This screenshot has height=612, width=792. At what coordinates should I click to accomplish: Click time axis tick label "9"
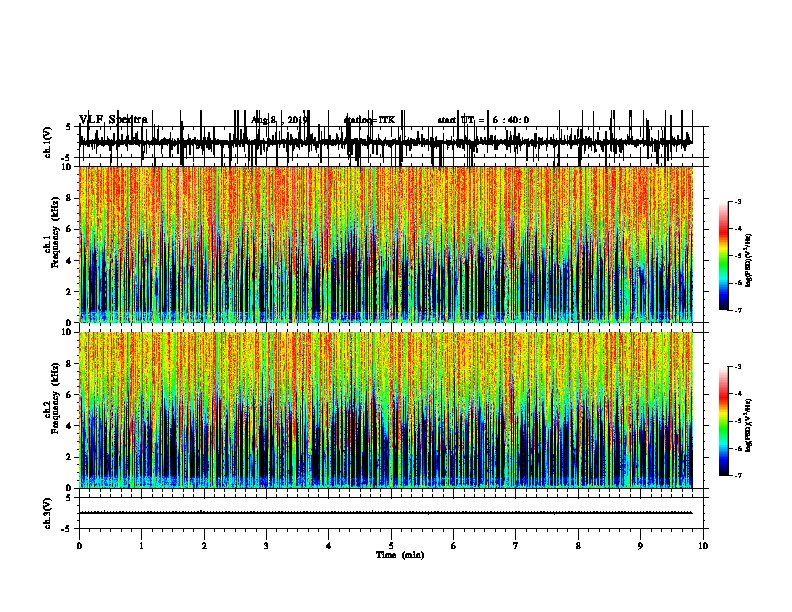pos(640,546)
